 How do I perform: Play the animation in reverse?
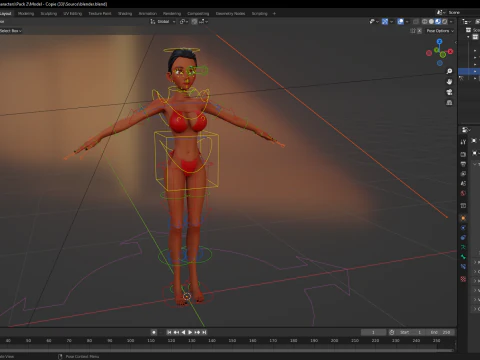(x=183, y=332)
